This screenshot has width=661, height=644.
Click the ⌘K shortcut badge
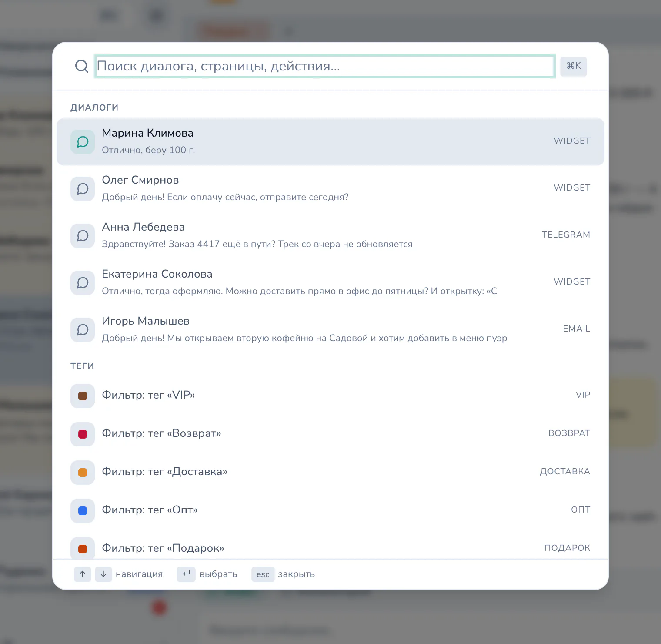point(574,66)
